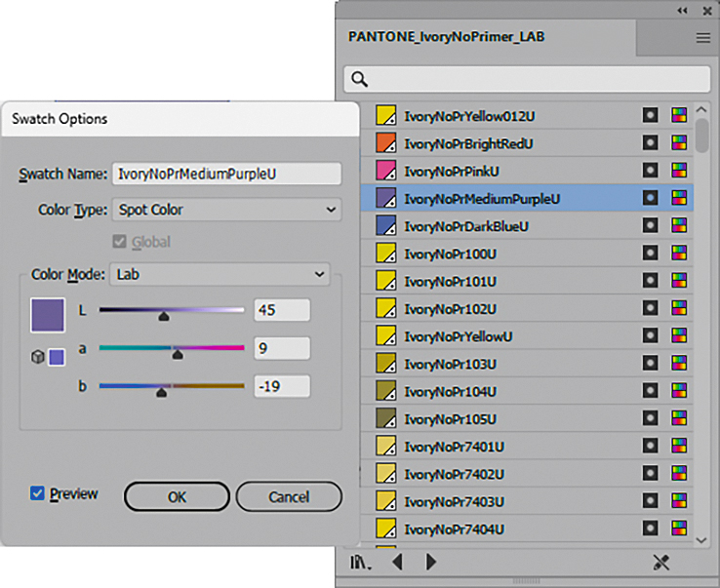The height and width of the screenshot is (588, 720).
Task: Click Lab mode icon for IvoryNoPrMediumPurpleU row
Action: point(679,197)
